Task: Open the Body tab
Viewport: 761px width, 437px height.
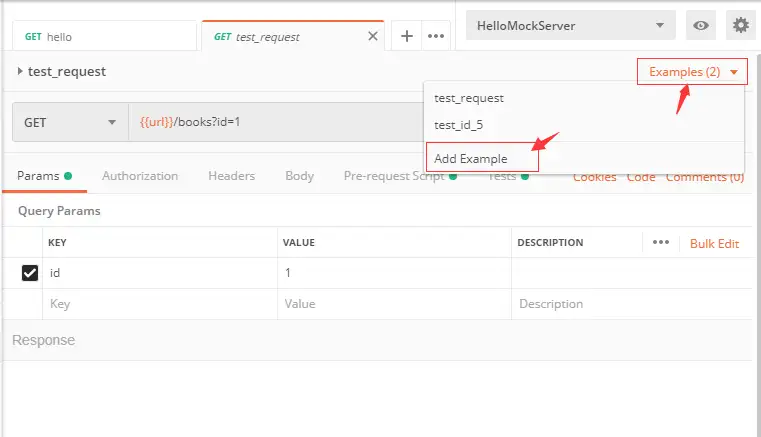Action: [299, 176]
